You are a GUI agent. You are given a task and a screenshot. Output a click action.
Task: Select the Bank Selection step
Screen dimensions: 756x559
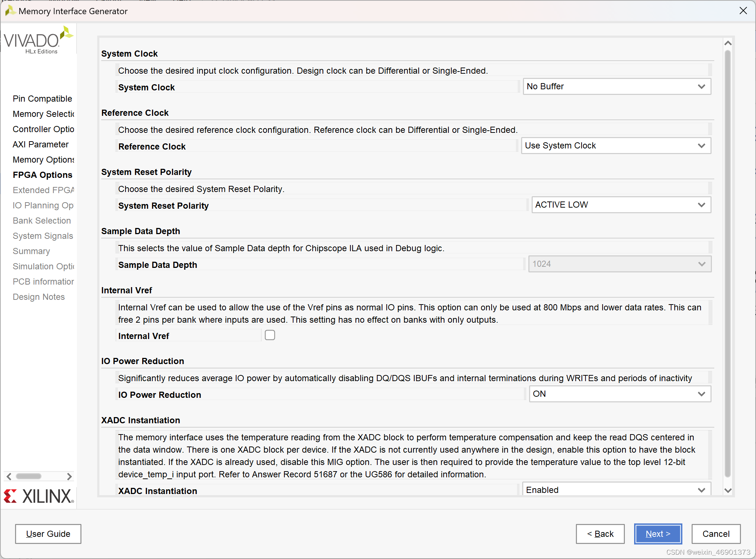(x=42, y=221)
